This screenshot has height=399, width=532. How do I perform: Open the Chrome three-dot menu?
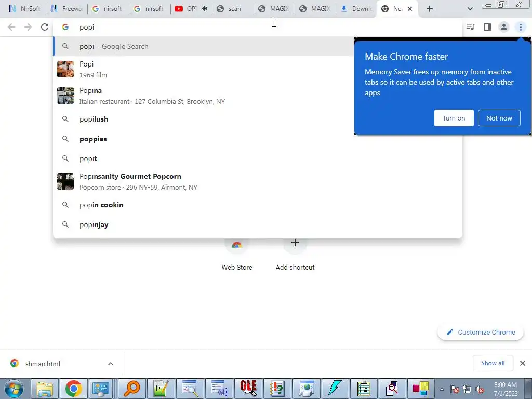(x=521, y=27)
